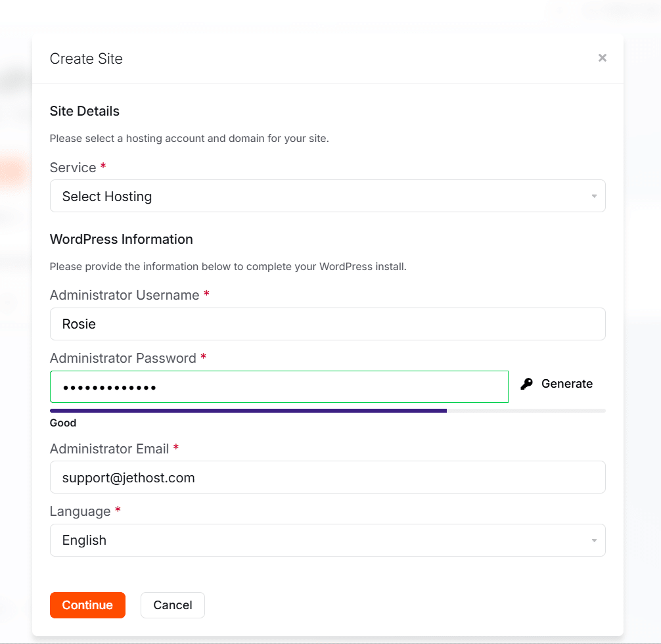The width and height of the screenshot is (661, 644).
Task: Open the Select Hosting dropdown
Action: pyautogui.click(x=327, y=196)
